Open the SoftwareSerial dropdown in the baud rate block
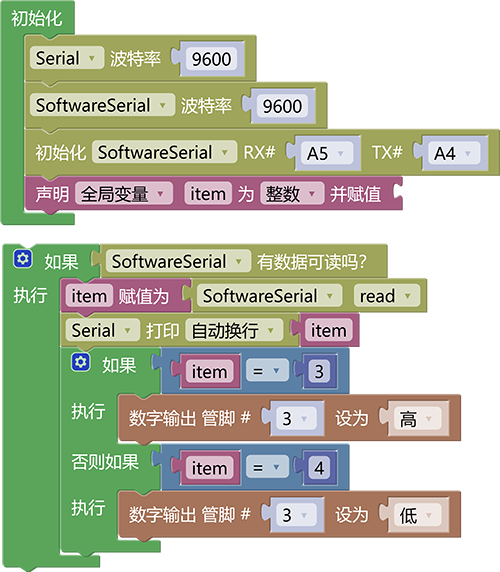 102,105
